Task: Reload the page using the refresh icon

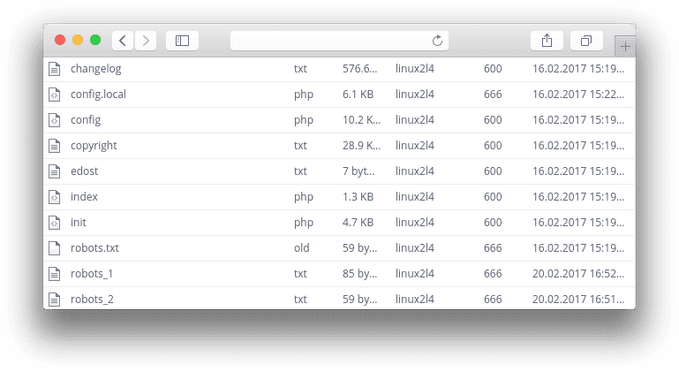Action: (437, 41)
